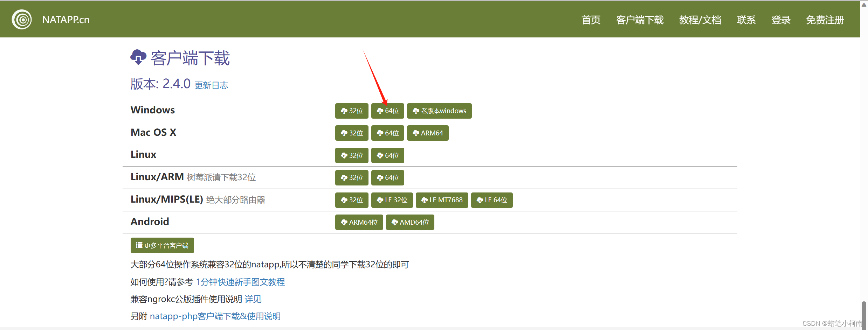
Task: Open the 更新日志 link
Action: [211, 85]
